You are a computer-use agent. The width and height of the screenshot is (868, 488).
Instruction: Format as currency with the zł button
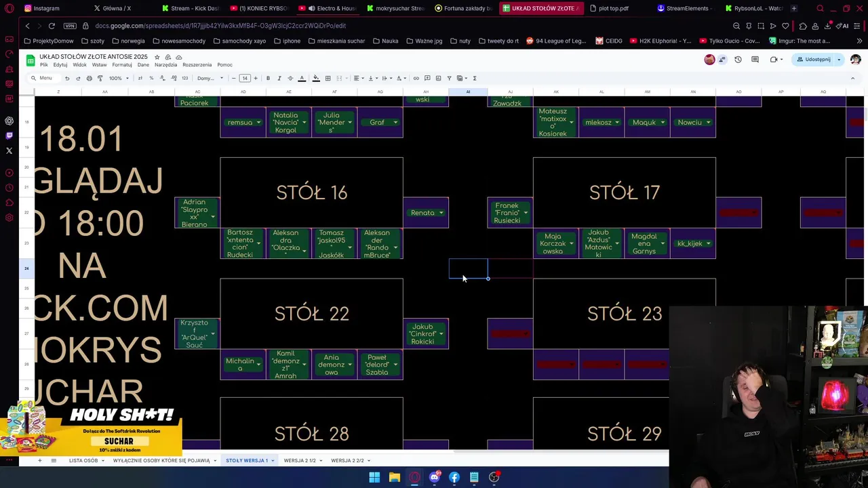(x=140, y=78)
